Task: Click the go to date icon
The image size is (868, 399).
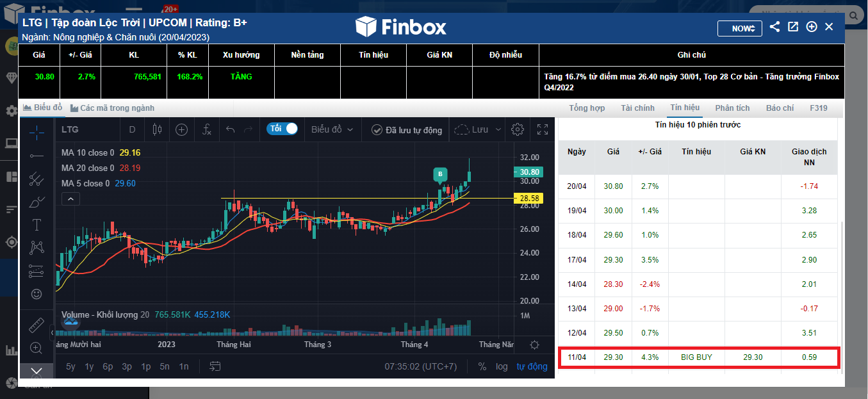Action: point(215,366)
